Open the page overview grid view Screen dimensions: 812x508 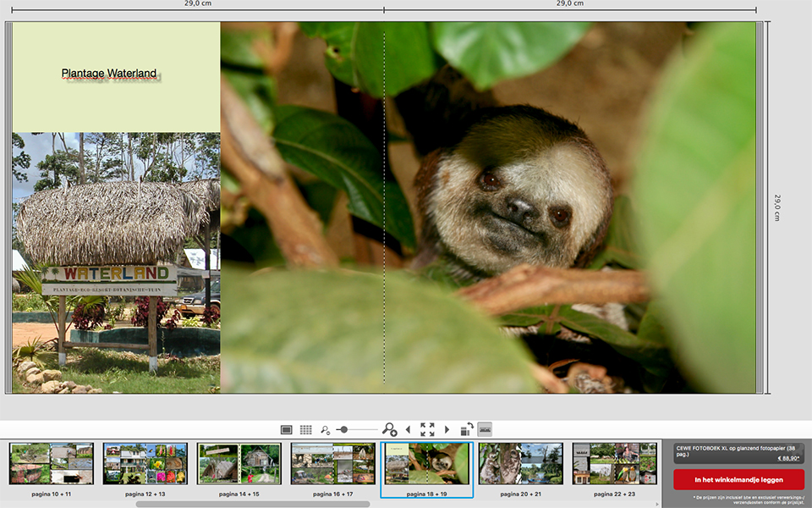pyautogui.click(x=306, y=430)
